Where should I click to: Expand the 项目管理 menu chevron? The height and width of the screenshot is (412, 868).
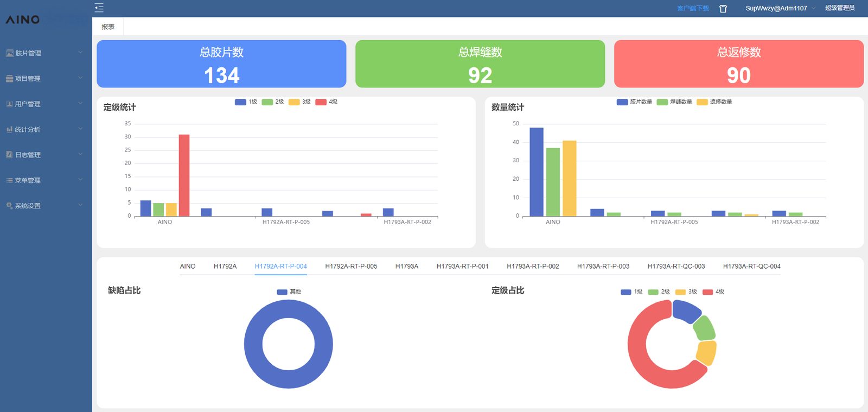pyautogui.click(x=80, y=78)
